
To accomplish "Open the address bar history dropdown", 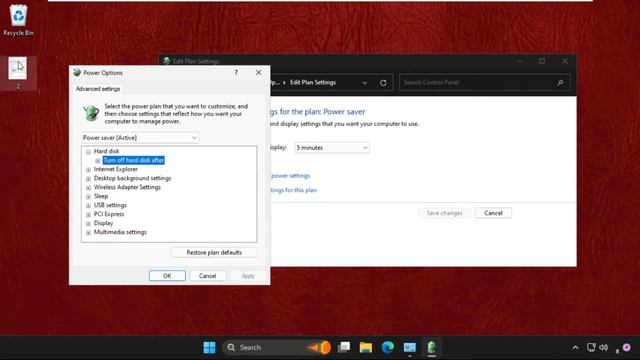I will click(x=364, y=82).
